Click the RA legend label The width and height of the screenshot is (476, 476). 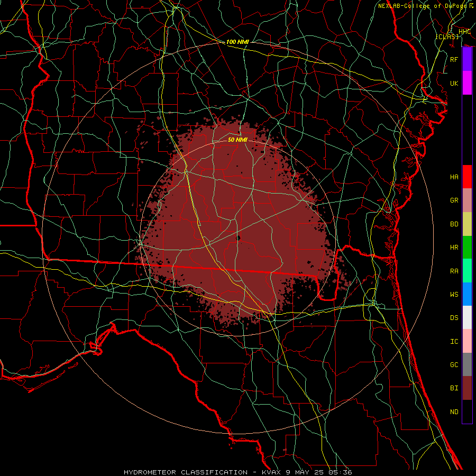(454, 271)
